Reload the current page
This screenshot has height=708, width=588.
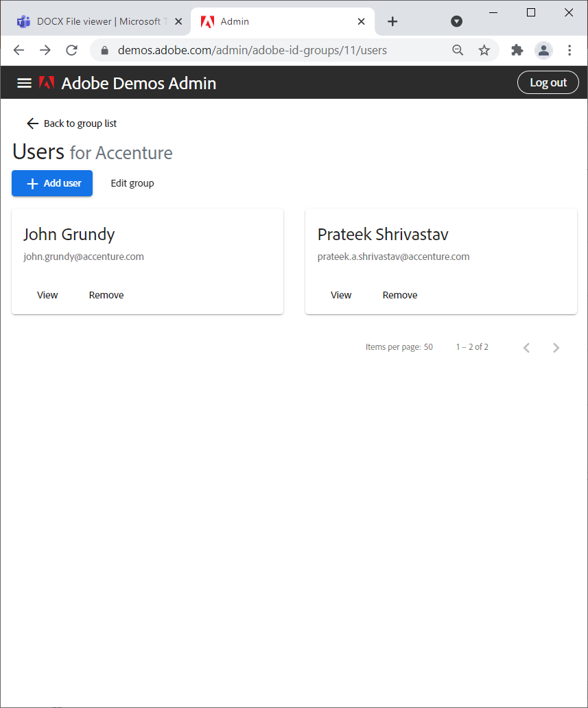pyautogui.click(x=72, y=50)
